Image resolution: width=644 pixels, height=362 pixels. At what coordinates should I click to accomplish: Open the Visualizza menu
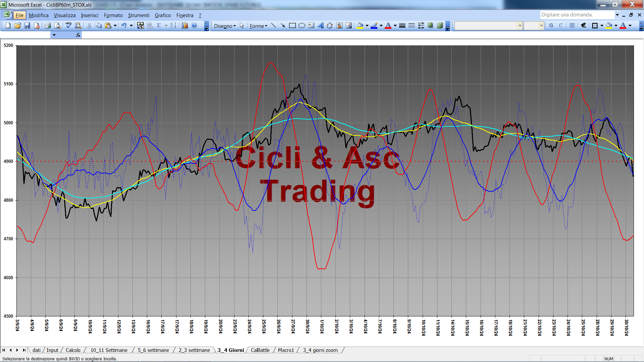tap(65, 15)
